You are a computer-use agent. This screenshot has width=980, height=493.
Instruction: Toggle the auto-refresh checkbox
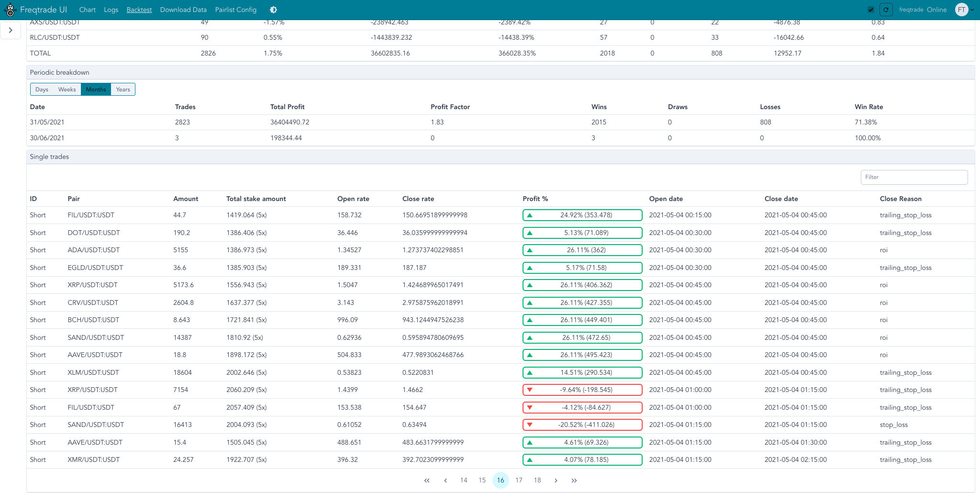coord(871,10)
